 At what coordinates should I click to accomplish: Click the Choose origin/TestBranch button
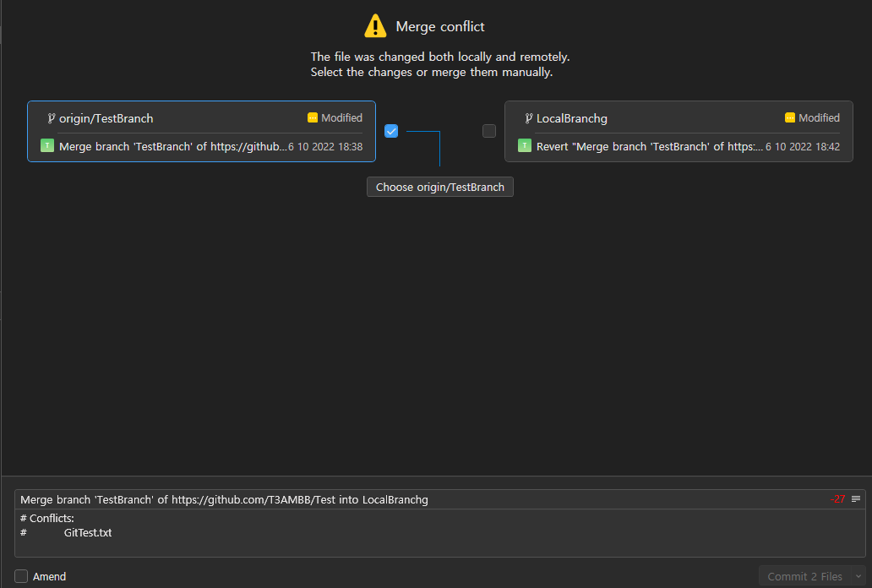[439, 187]
